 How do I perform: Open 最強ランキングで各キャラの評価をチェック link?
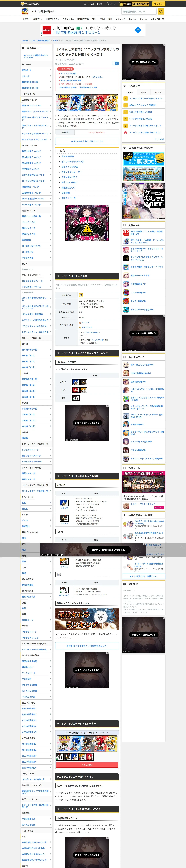point(87,646)
